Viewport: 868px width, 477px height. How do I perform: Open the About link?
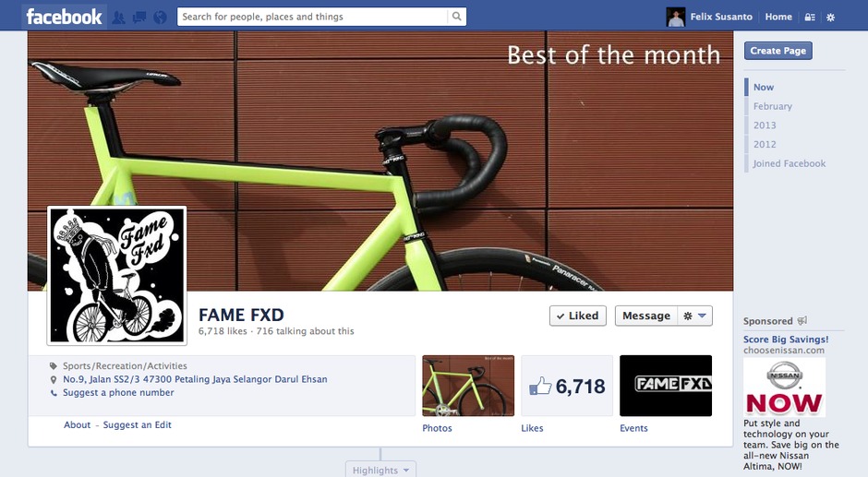tap(77, 424)
